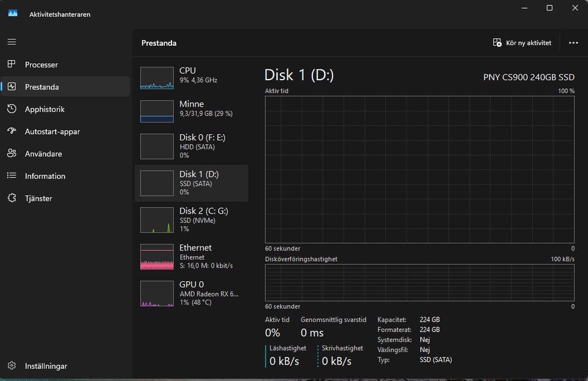Click the Formaterat 224 GB value
The width and height of the screenshot is (588, 381).
[430, 330]
